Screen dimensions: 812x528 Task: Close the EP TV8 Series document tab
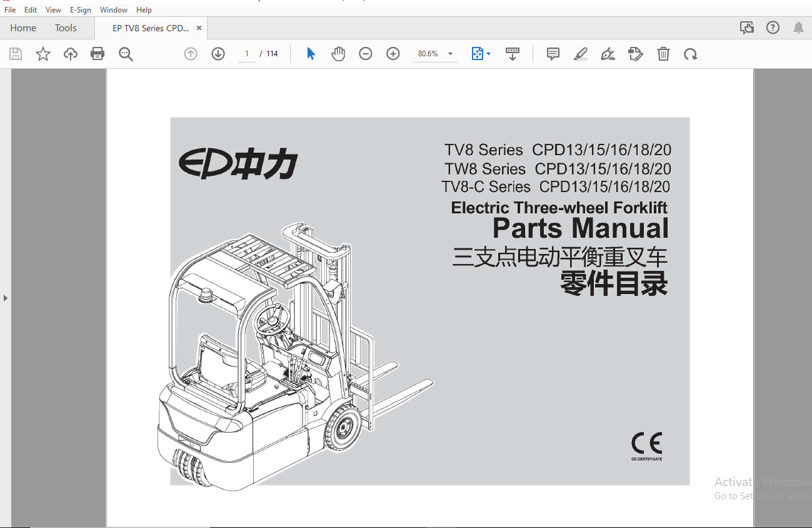[199, 28]
